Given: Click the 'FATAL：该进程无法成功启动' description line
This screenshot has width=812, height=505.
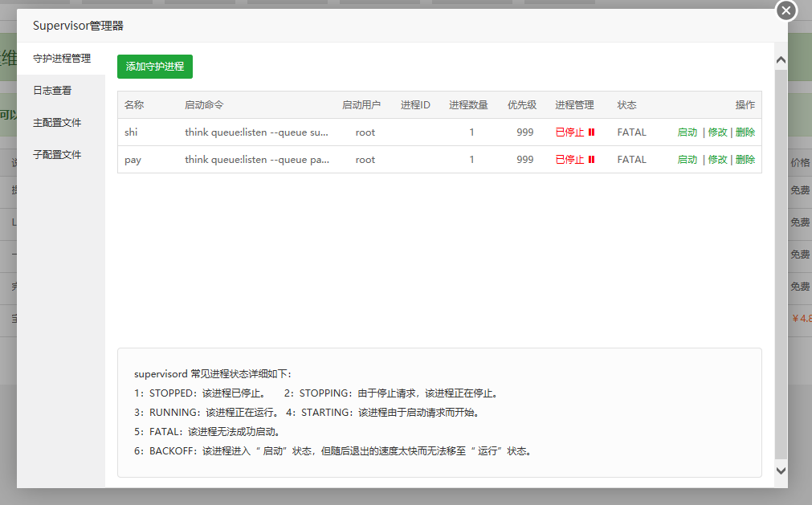Looking at the screenshot, I should [207, 432].
